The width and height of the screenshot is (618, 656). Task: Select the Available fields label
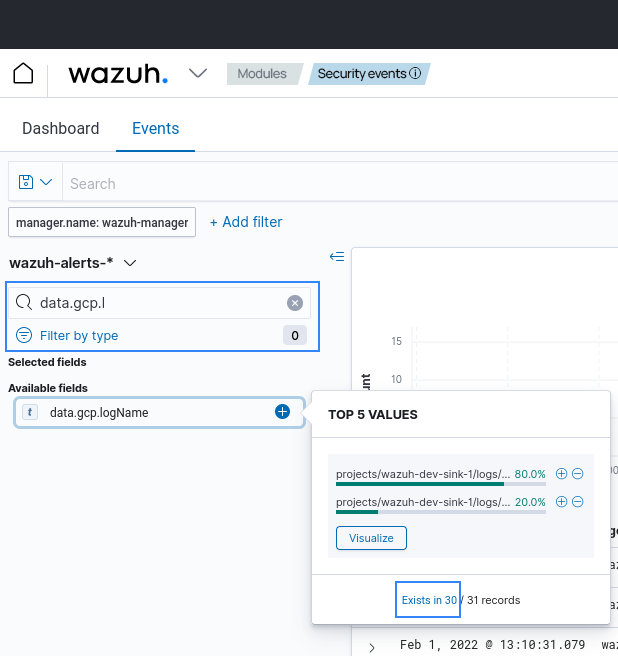click(x=48, y=388)
